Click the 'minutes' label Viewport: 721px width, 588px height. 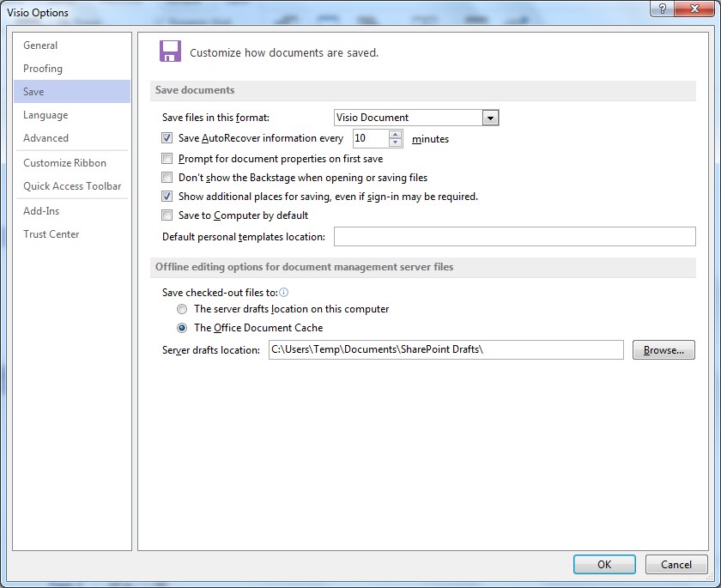[430, 139]
